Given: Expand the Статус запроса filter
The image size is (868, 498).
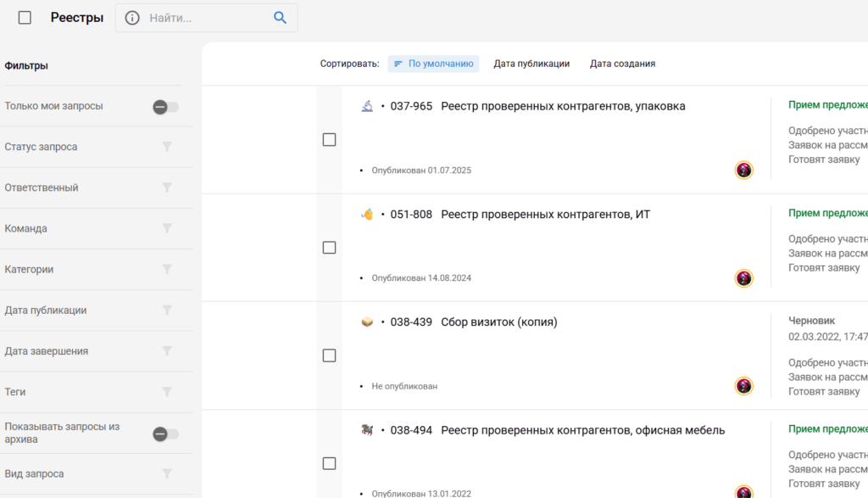Looking at the screenshot, I should pyautogui.click(x=167, y=147).
